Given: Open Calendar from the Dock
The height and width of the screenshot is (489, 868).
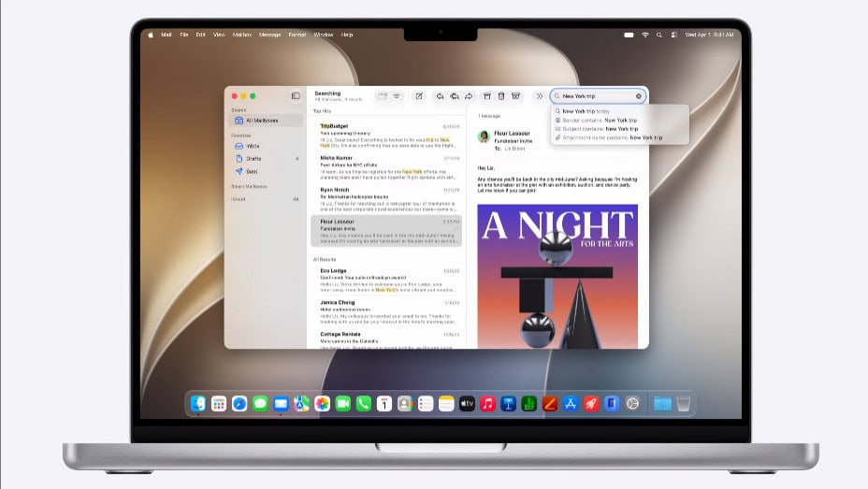Looking at the screenshot, I should click(384, 404).
